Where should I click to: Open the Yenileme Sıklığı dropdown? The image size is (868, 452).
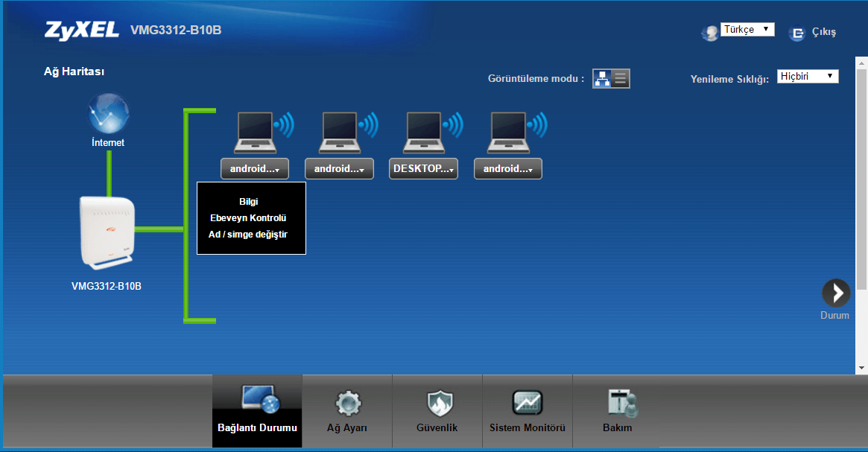pos(807,76)
